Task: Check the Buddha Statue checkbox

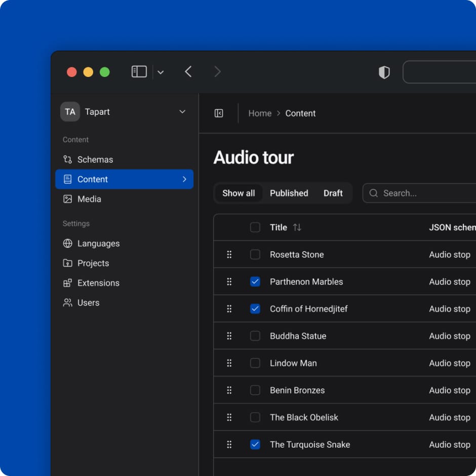Action: 255,336
